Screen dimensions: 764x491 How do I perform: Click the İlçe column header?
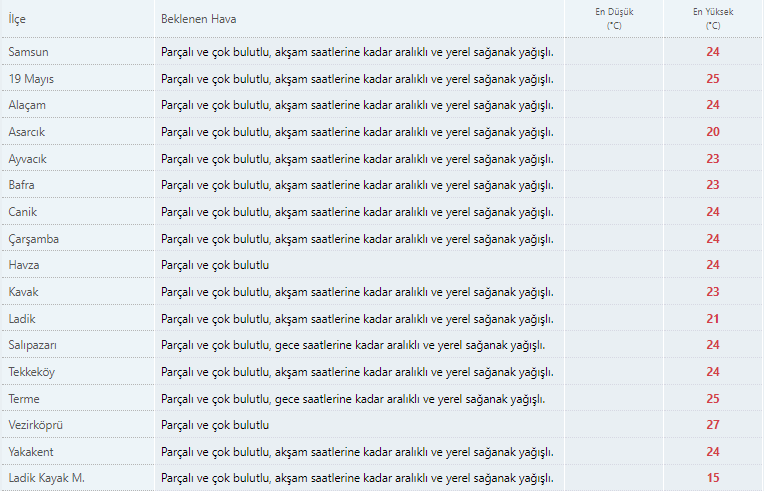click(17, 19)
